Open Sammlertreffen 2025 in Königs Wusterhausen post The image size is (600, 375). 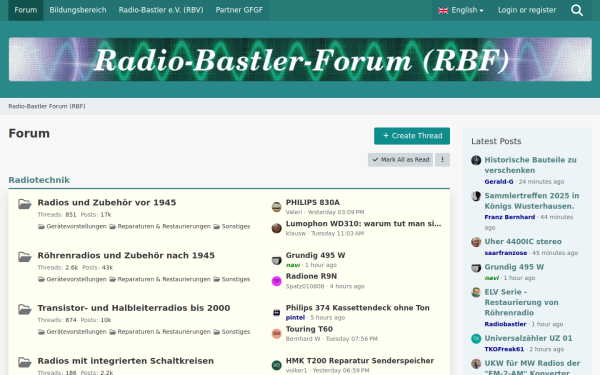click(532, 201)
